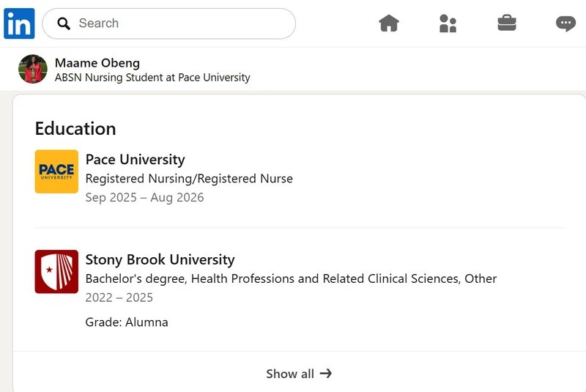
Task: Click the Sep 2025 – Aug 2026 dates
Action: 144,197
